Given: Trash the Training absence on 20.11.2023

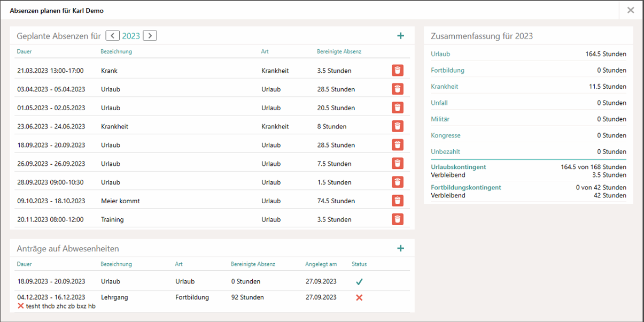Looking at the screenshot, I should click(x=397, y=219).
